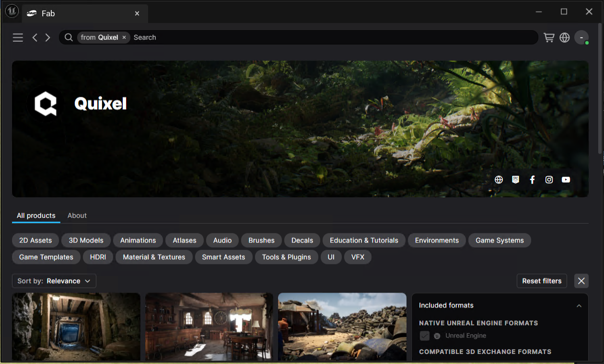This screenshot has width=604, height=364.
Task: Open Sort by Relevance dropdown
Action: [54, 281]
